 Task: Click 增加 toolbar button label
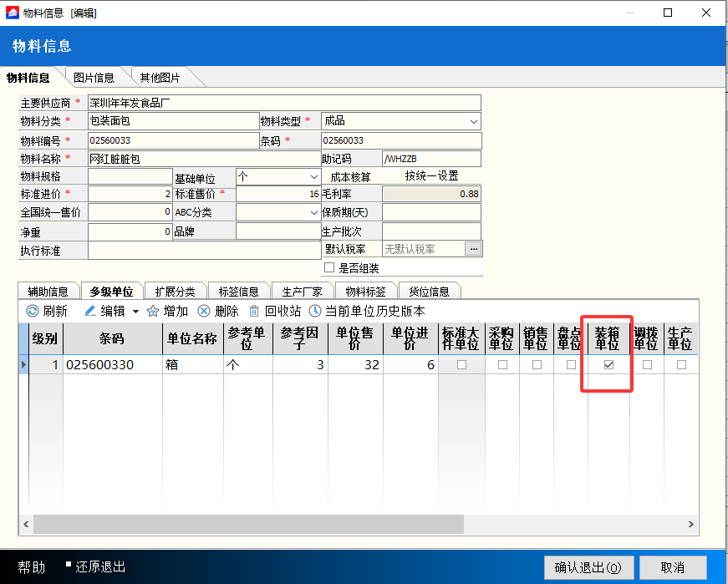tap(176, 311)
